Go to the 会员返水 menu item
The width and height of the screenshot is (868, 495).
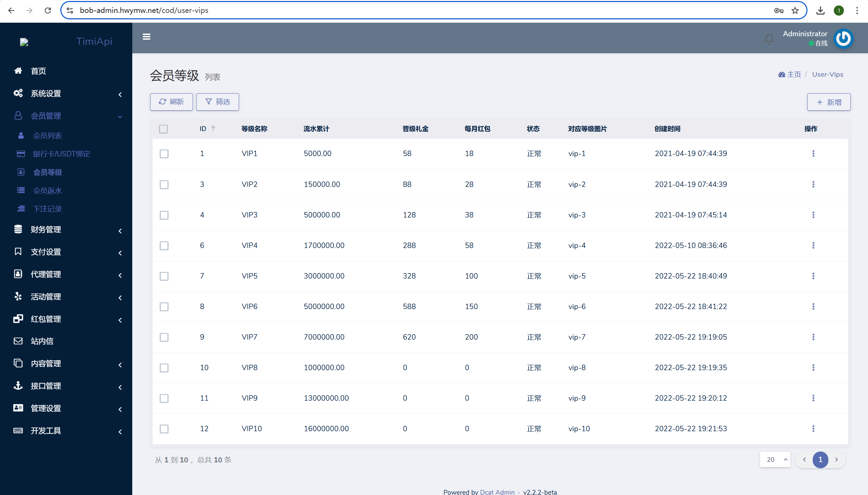[x=47, y=191]
